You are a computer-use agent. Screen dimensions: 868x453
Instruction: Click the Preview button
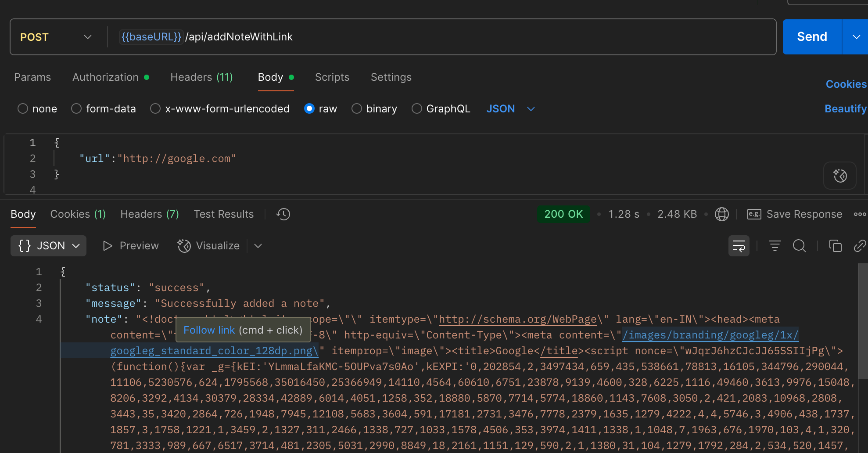click(x=130, y=246)
